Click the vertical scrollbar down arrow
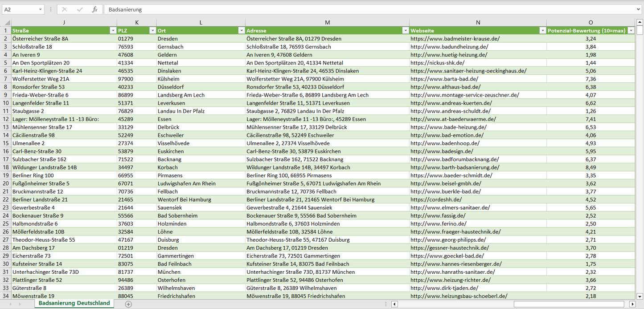 click(640, 296)
